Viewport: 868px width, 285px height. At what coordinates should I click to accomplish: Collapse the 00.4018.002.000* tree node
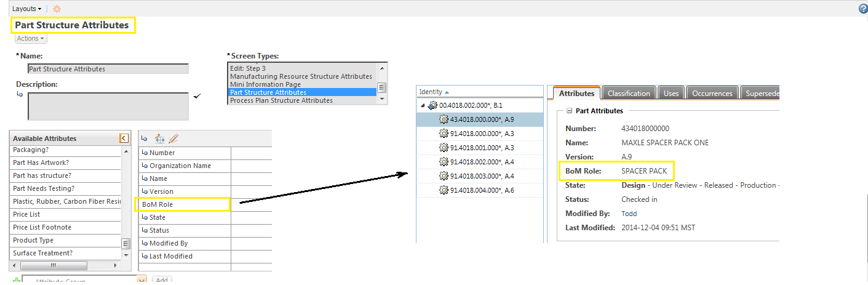tap(423, 106)
